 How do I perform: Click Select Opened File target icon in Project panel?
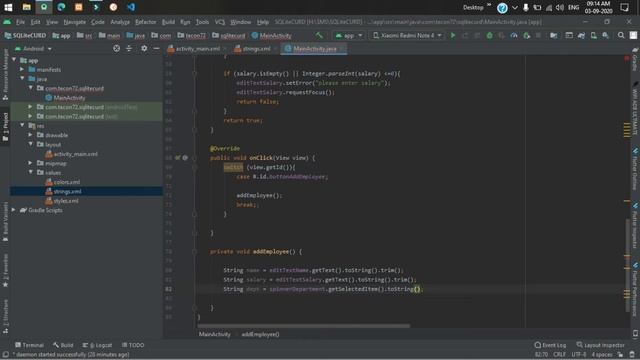click(x=116, y=49)
